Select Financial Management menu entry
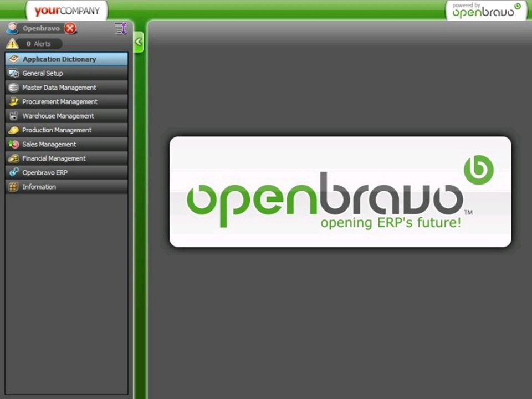 point(66,158)
